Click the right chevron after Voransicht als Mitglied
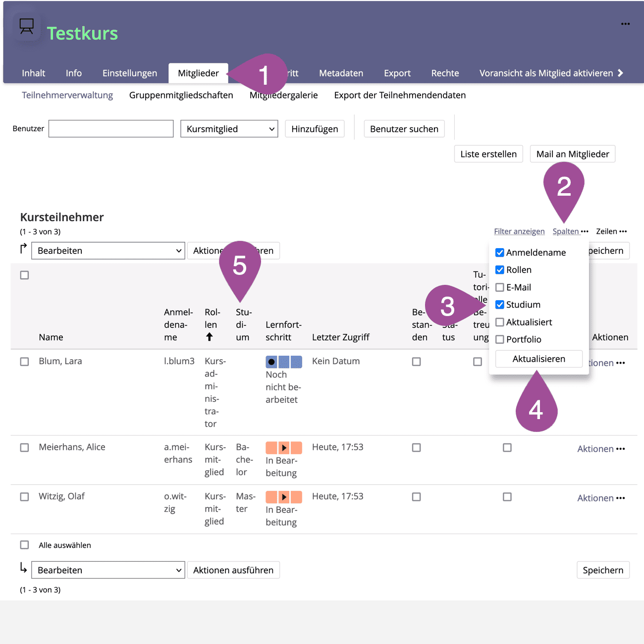 click(620, 73)
